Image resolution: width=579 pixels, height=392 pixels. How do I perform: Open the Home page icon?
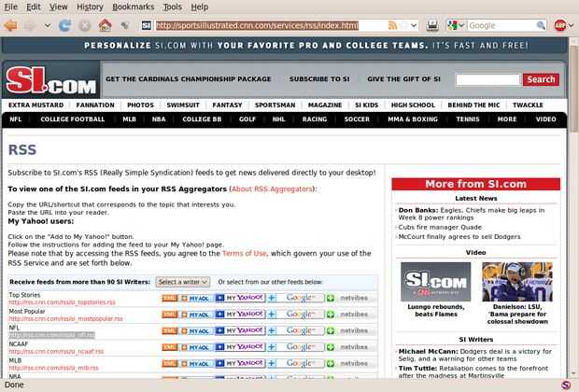(105, 25)
